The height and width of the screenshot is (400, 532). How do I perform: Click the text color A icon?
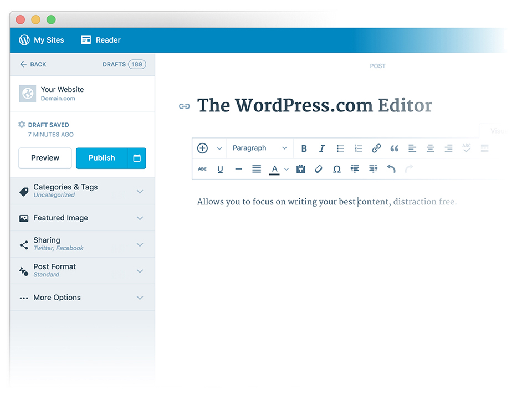tap(274, 170)
